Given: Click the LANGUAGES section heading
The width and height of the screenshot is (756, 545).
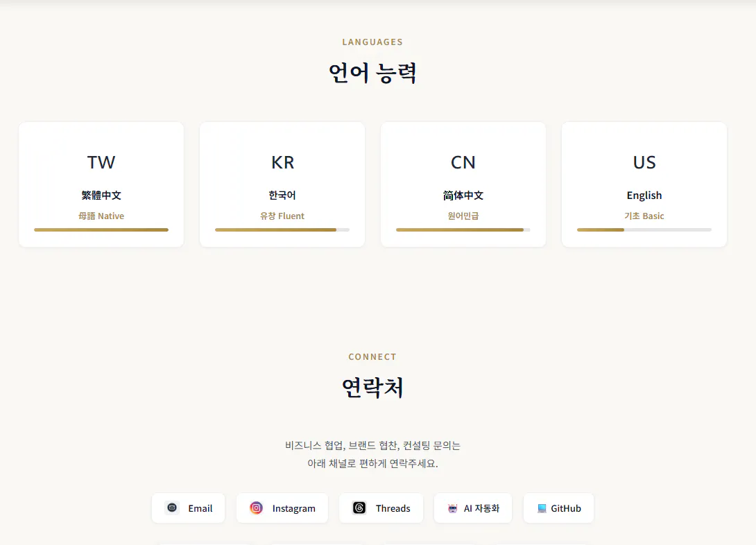Looking at the screenshot, I should point(372,42).
